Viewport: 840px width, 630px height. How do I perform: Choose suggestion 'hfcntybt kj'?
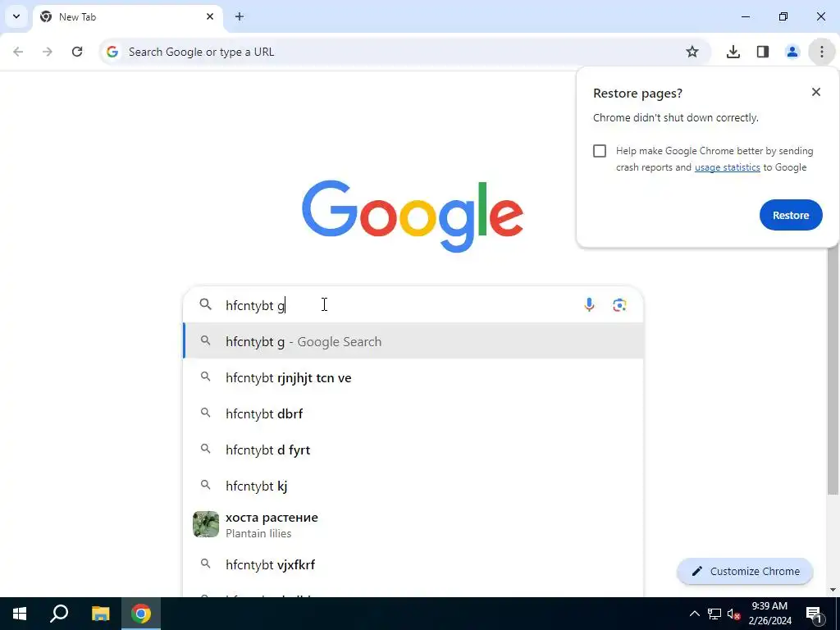413,486
